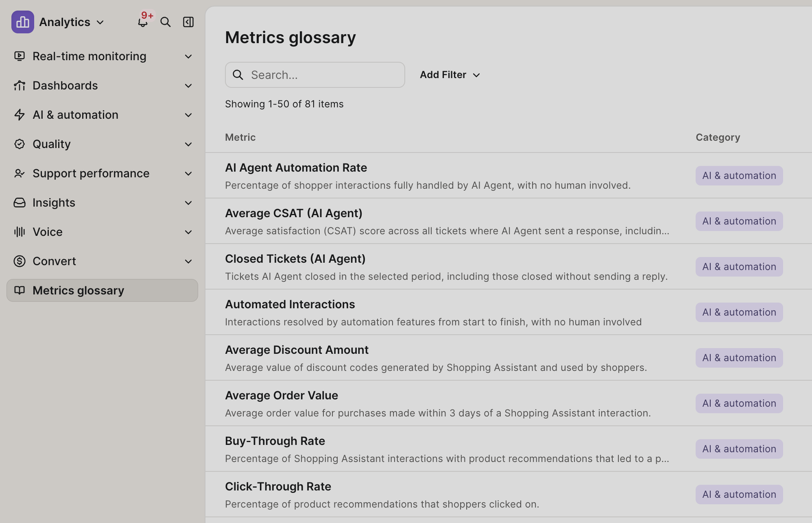This screenshot has width=812, height=523.
Task: Open the sidebar search magnifier icon
Action: click(165, 22)
